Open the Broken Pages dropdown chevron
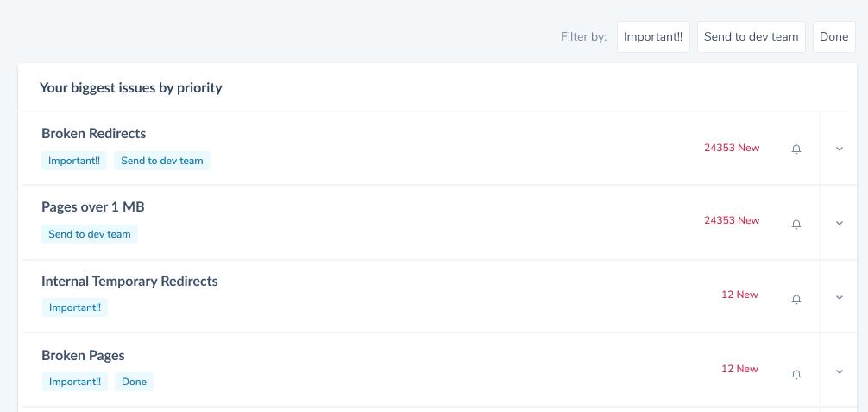 tap(840, 371)
